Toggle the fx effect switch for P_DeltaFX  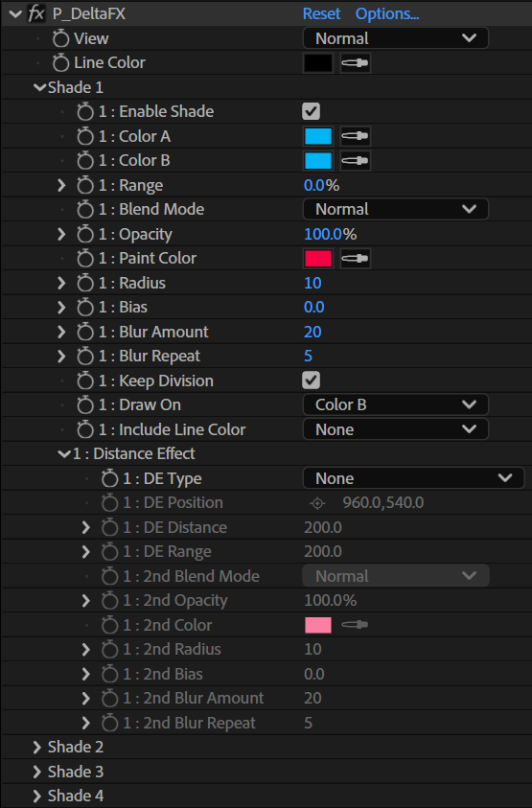pos(36,13)
